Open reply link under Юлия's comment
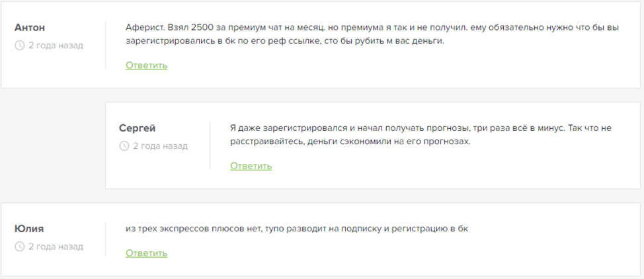644x279 pixels. coord(146,253)
